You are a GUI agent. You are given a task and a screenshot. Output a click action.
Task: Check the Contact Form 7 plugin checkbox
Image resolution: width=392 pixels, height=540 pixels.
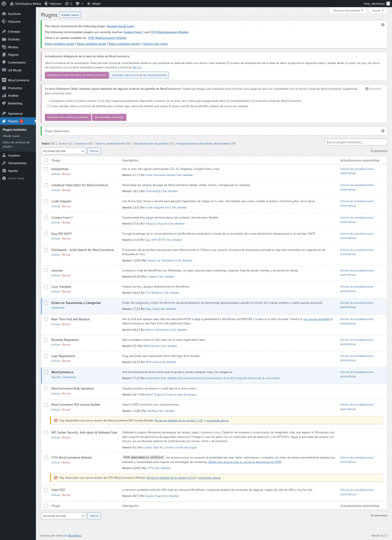[46, 217]
